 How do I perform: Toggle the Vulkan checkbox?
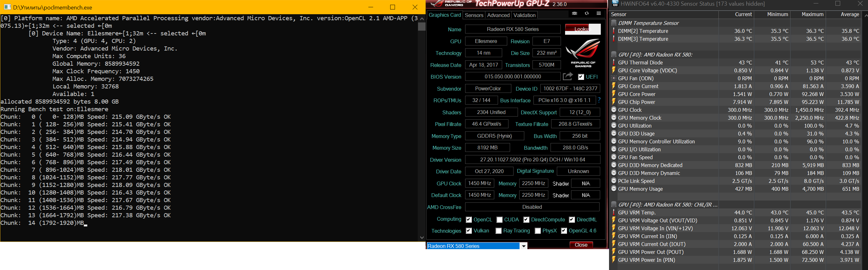(469, 231)
